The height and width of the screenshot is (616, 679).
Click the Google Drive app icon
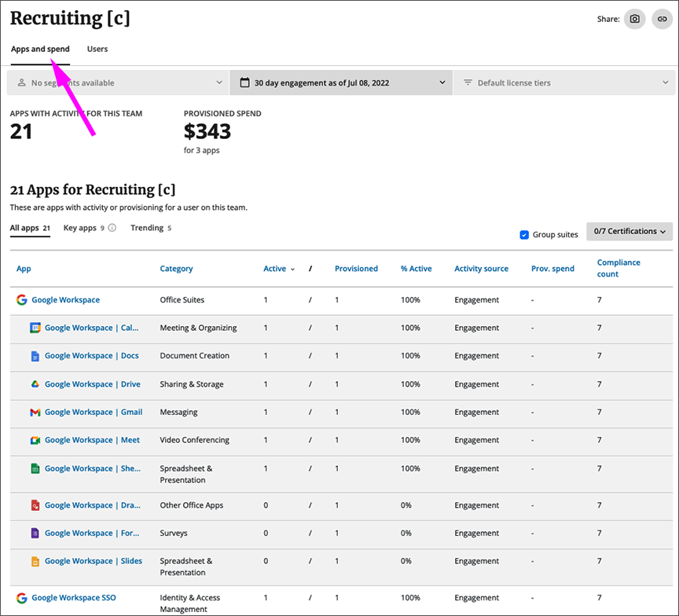[x=35, y=384]
